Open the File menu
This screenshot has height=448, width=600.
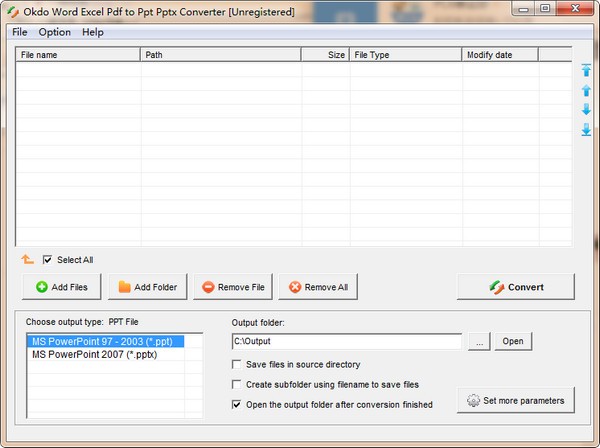click(20, 32)
